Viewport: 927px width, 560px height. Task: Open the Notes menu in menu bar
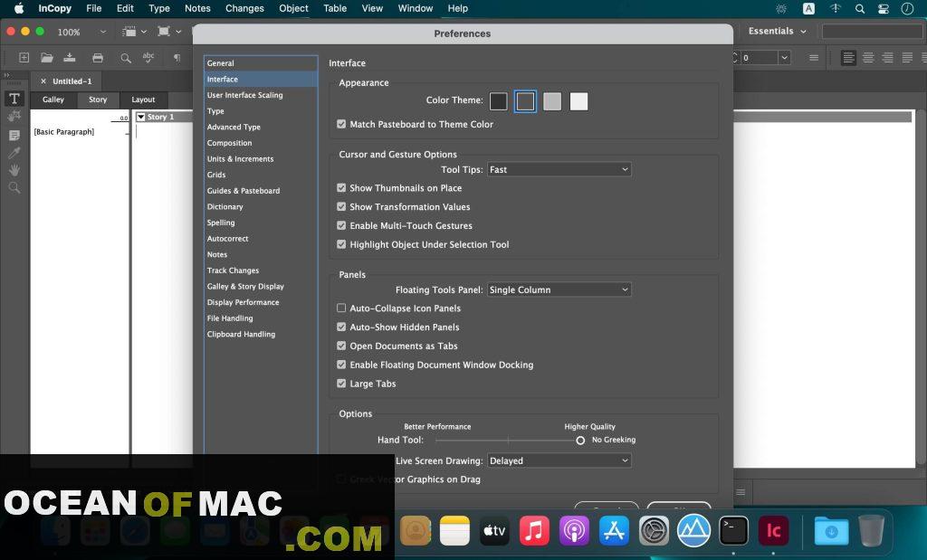[197, 8]
